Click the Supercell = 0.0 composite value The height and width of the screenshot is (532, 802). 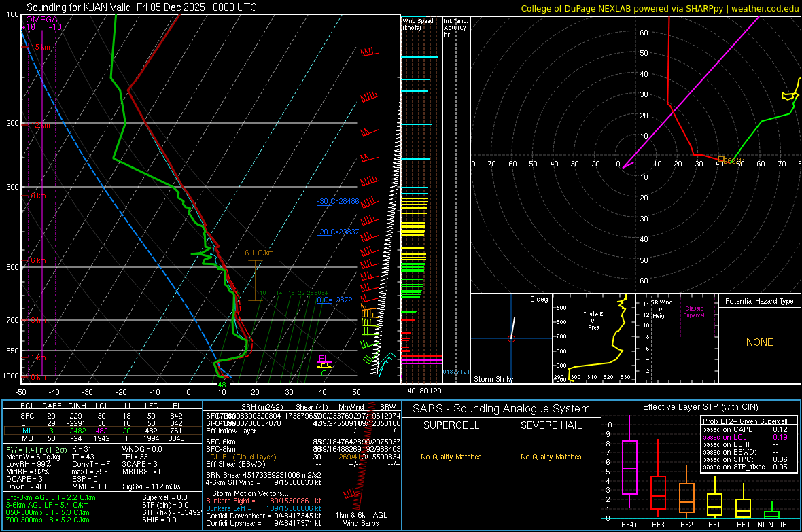tap(164, 497)
